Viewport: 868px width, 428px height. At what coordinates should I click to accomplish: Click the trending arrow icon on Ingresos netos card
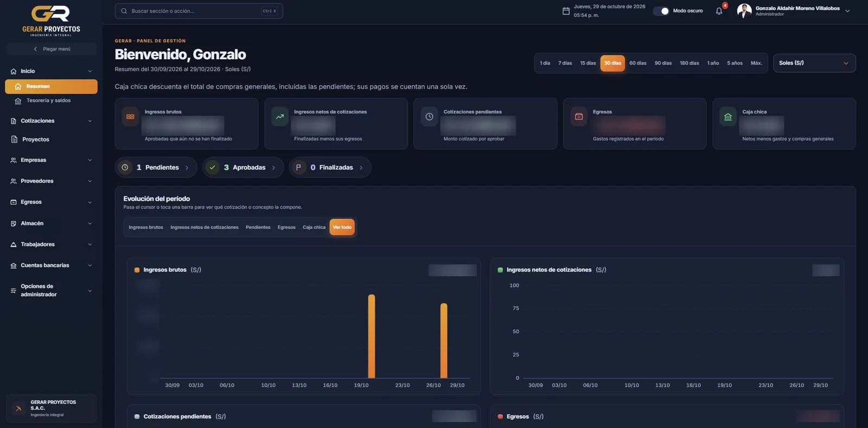point(280,117)
